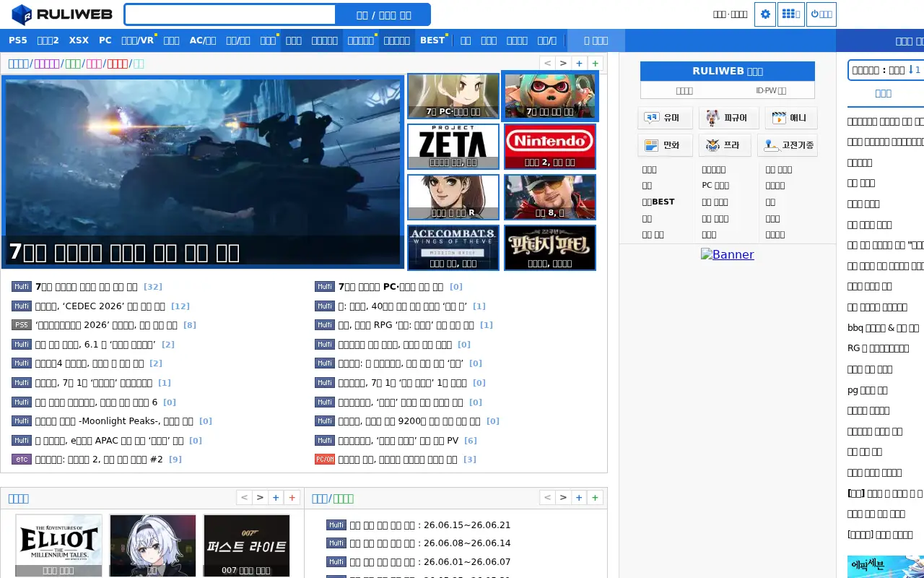
Task: Open the 고전기종 board shortcut
Action: (x=787, y=145)
